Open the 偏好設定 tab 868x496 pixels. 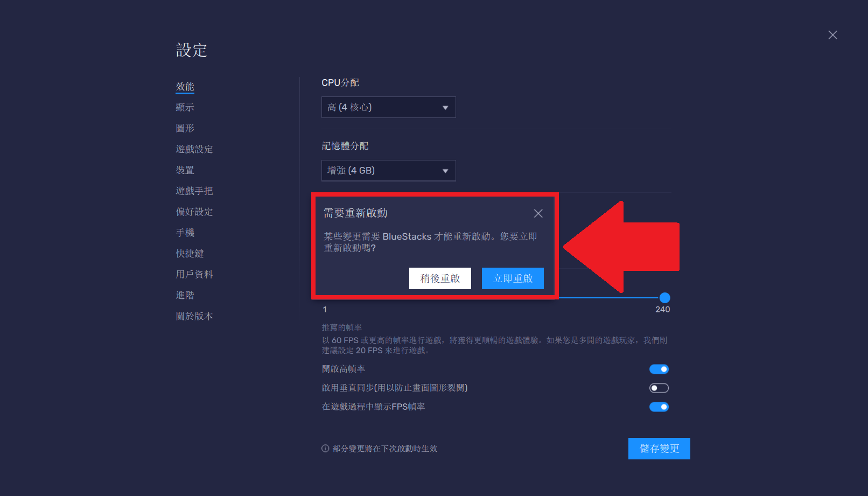click(194, 212)
